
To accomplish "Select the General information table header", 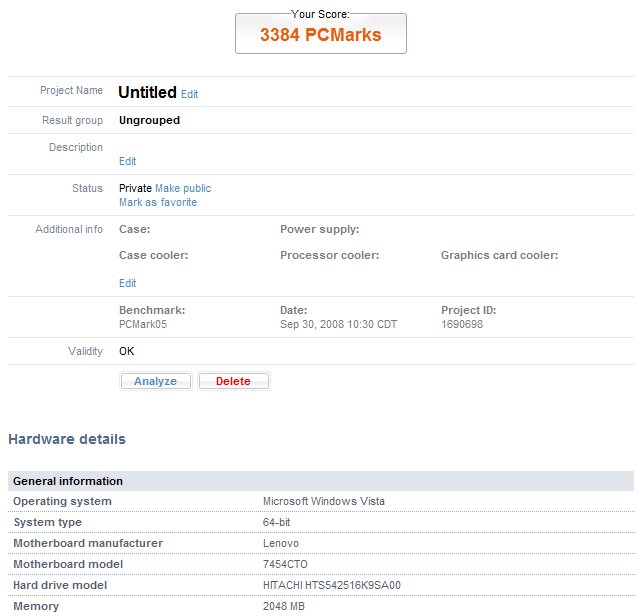I will click(x=321, y=481).
